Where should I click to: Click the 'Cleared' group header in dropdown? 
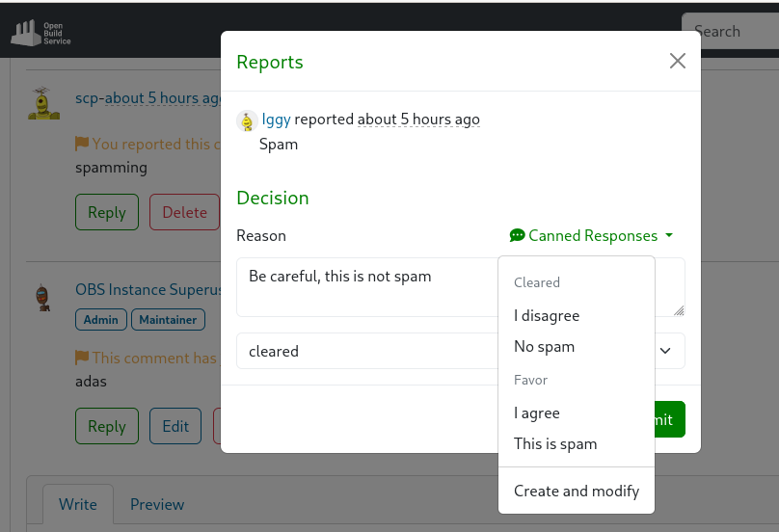[x=537, y=282]
